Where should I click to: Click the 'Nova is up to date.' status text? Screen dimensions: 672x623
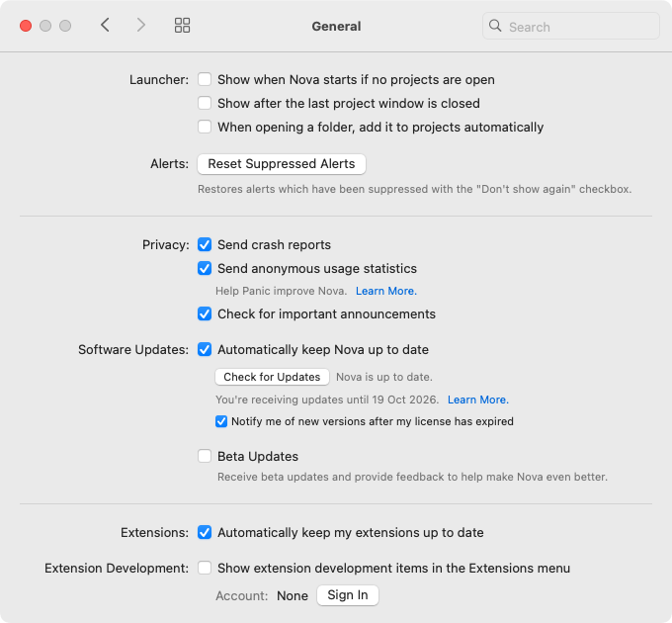pyautogui.click(x=384, y=377)
